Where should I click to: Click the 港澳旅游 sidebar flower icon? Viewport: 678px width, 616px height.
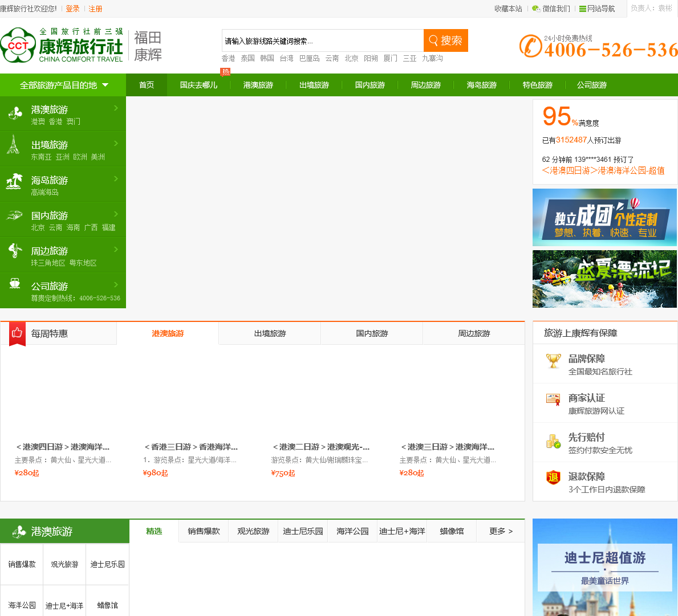[x=15, y=113]
